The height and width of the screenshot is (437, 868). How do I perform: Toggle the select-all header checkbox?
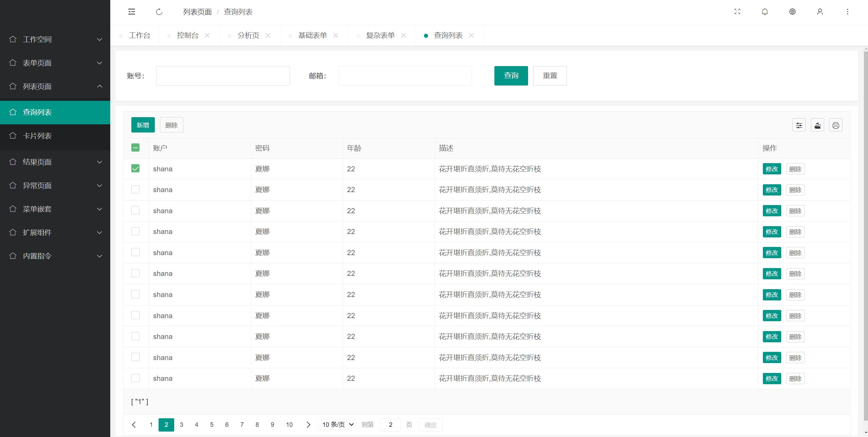point(135,148)
